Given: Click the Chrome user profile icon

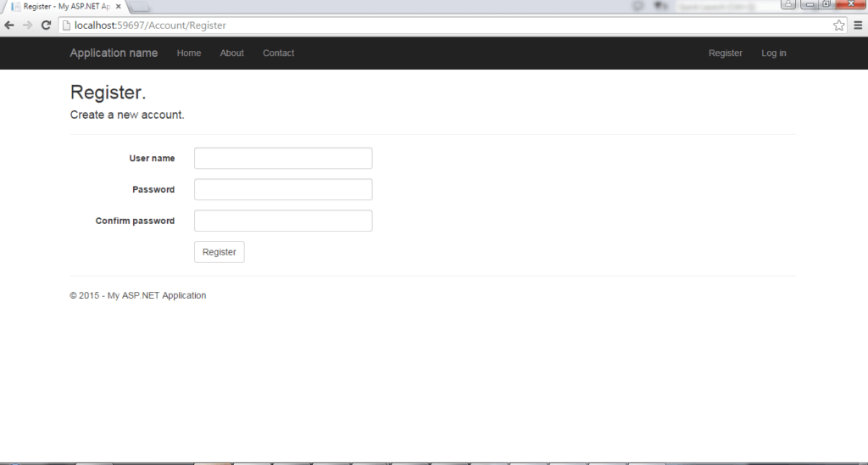Looking at the screenshot, I should [788, 4].
